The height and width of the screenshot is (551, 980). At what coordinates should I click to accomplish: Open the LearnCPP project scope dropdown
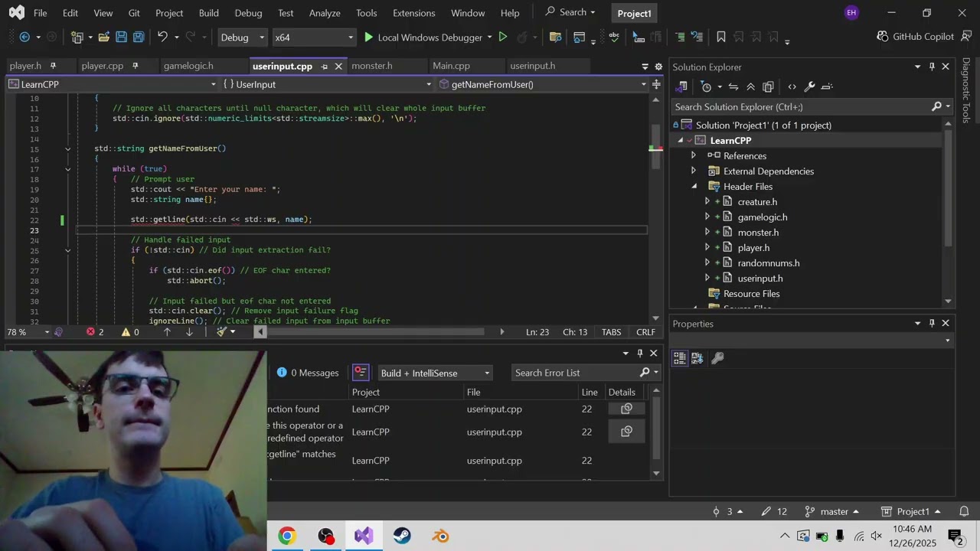112,84
